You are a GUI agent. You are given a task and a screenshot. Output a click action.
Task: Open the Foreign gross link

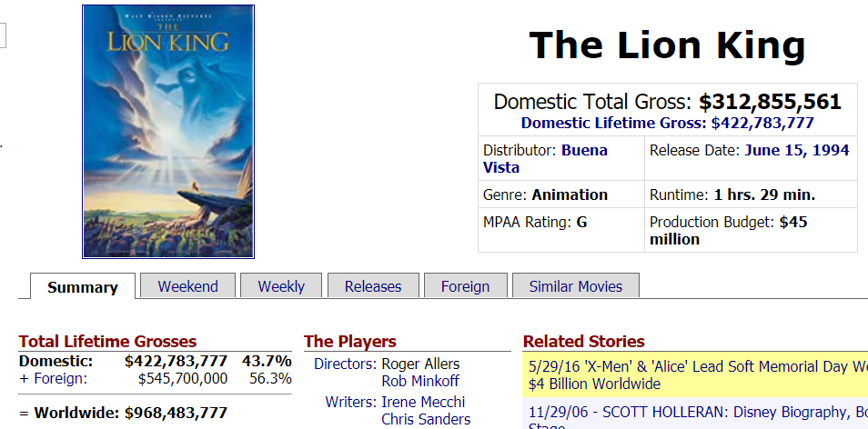click(60, 379)
